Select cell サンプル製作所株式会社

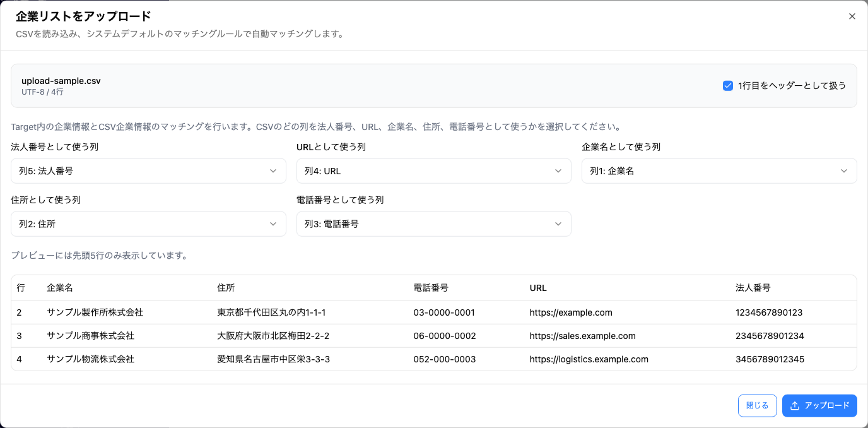(95, 312)
